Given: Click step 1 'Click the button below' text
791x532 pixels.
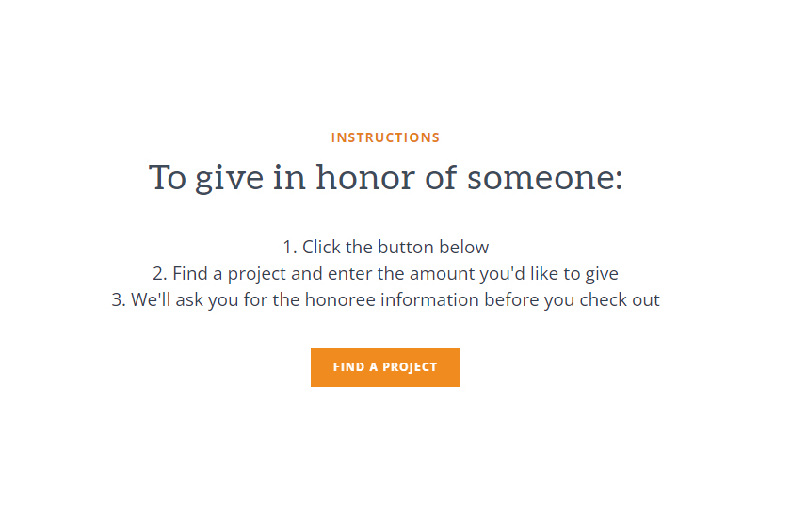Looking at the screenshot, I should coord(386,247).
